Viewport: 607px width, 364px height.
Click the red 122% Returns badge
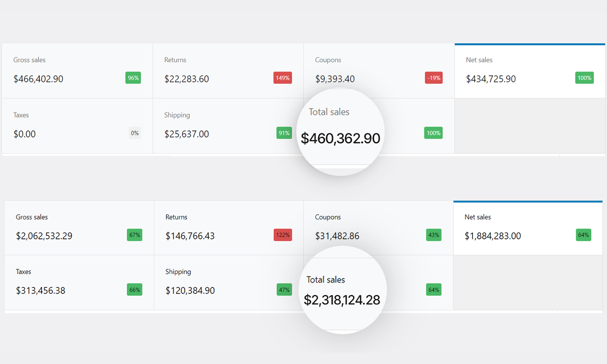click(283, 235)
